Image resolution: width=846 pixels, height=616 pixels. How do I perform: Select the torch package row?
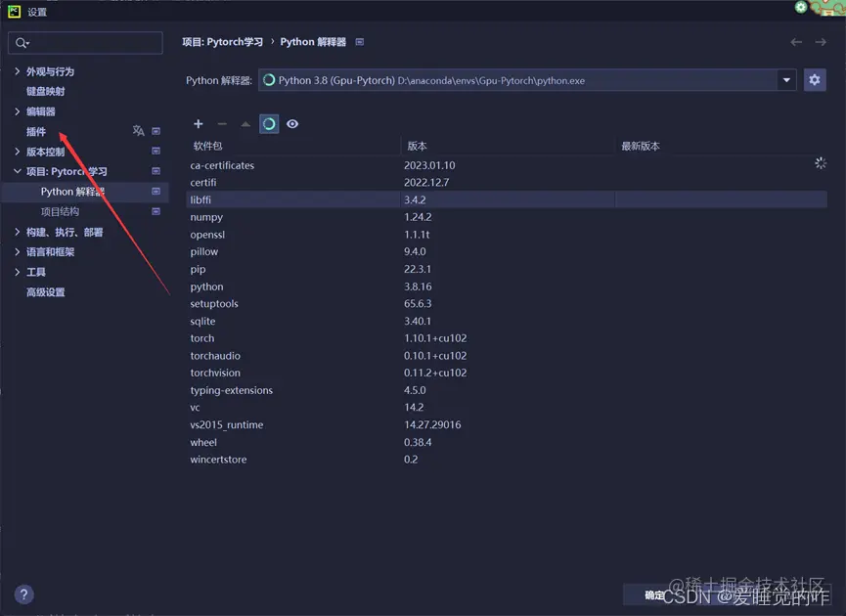click(x=507, y=338)
